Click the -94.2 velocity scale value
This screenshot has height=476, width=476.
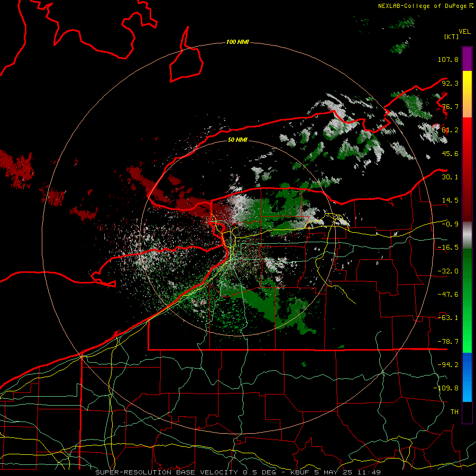coord(448,365)
